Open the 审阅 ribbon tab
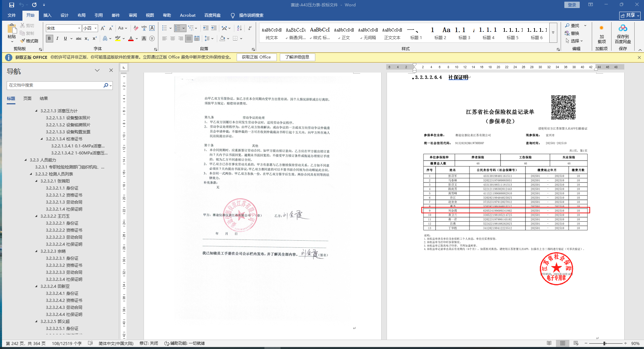The width and height of the screenshot is (644, 349). 133,15
